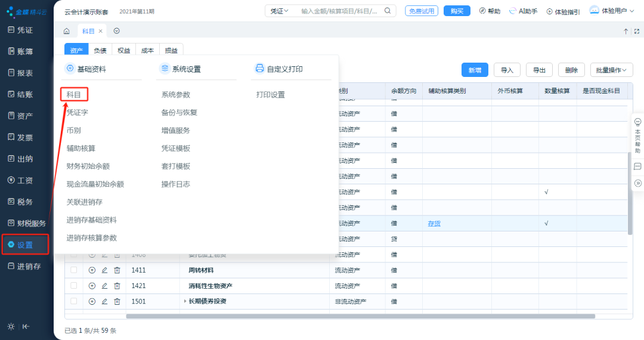Select 科目 in the settings menu

[74, 94]
